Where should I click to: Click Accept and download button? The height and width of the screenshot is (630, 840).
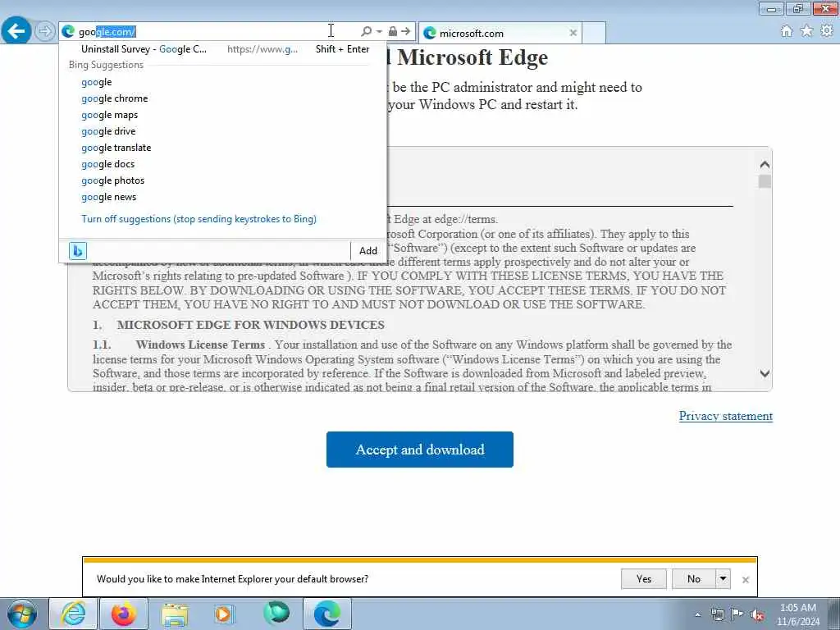point(420,450)
